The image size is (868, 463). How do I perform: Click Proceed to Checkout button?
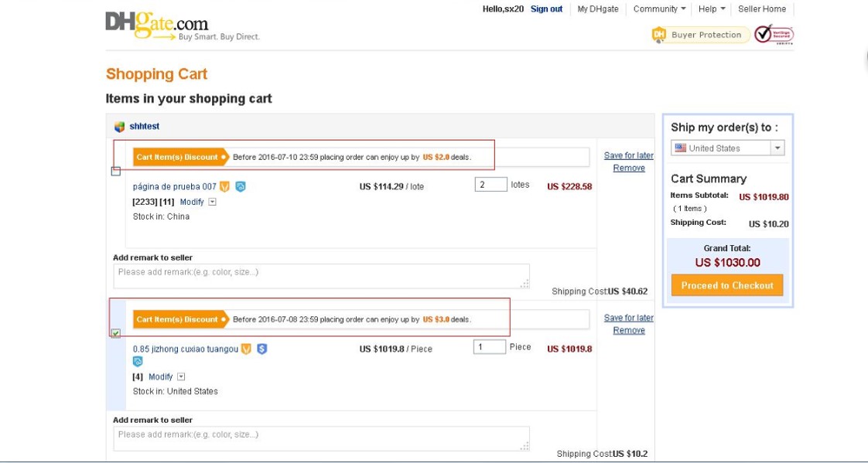click(727, 285)
